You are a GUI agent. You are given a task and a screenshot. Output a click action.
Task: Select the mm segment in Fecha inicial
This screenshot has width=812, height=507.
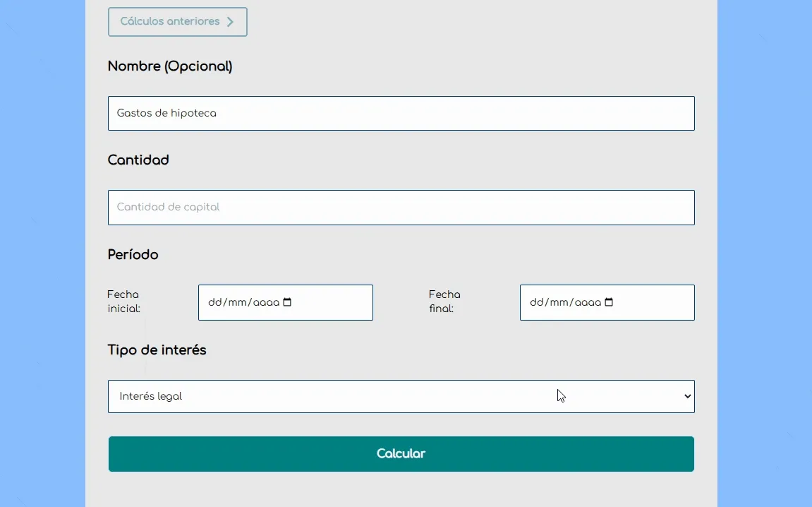click(238, 302)
